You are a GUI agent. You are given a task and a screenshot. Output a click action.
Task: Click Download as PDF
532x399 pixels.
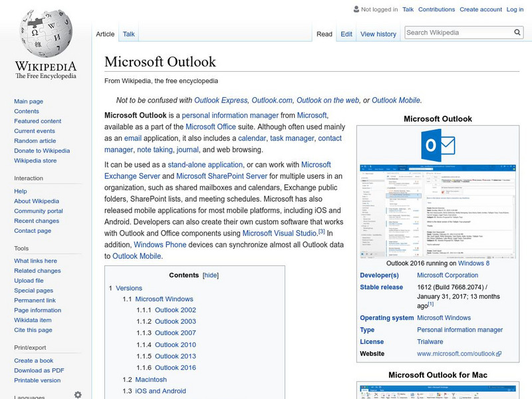click(39, 370)
